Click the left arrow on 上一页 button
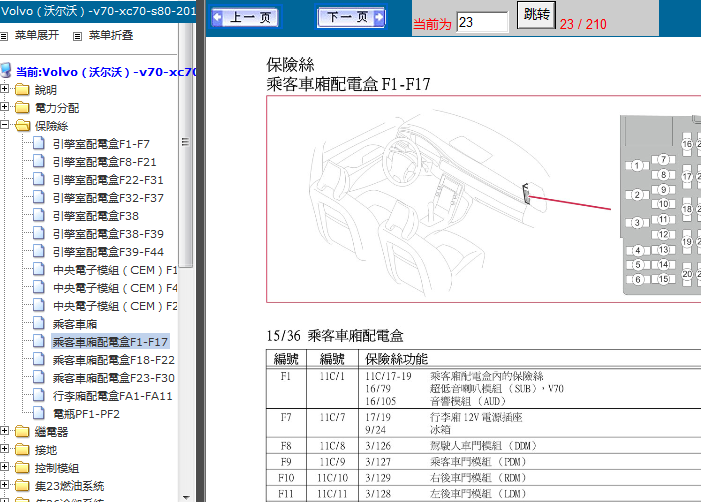 click(x=218, y=17)
